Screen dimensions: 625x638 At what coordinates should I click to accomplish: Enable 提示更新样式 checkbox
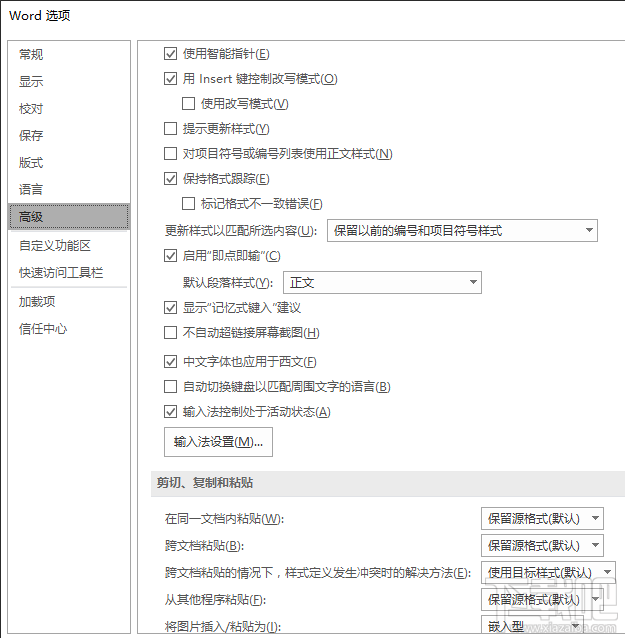pyautogui.click(x=170, y=129)
